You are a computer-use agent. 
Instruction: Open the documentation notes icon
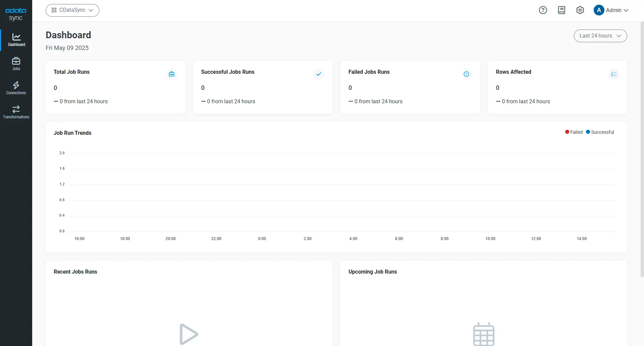point(561,10)
